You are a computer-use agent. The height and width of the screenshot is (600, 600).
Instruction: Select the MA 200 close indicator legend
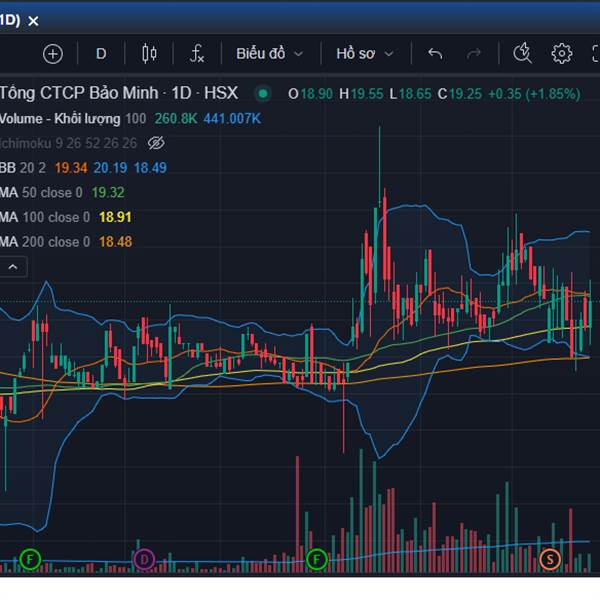pos(45,241)
